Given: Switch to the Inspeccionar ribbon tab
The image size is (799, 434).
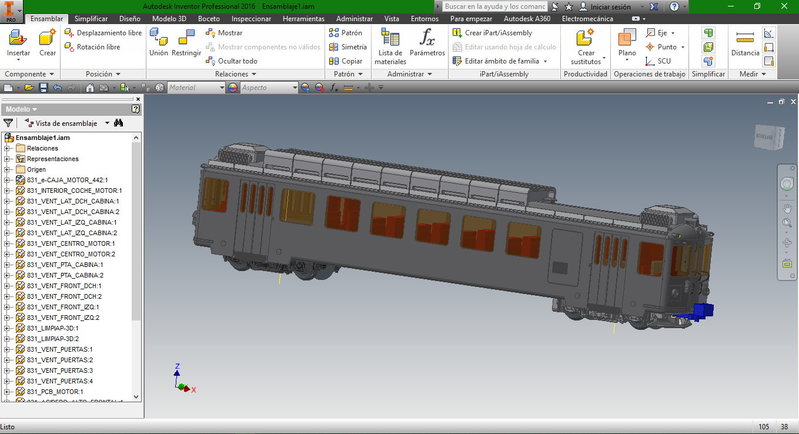Looking at the screenshot, I should [x=251, y=18].
